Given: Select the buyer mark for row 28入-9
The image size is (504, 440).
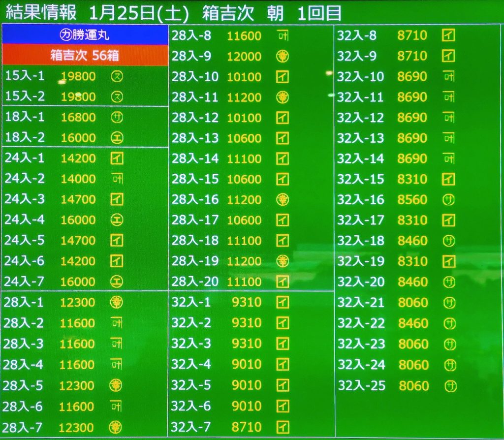Looking at the screenshot, I should (x=283, y=56).
